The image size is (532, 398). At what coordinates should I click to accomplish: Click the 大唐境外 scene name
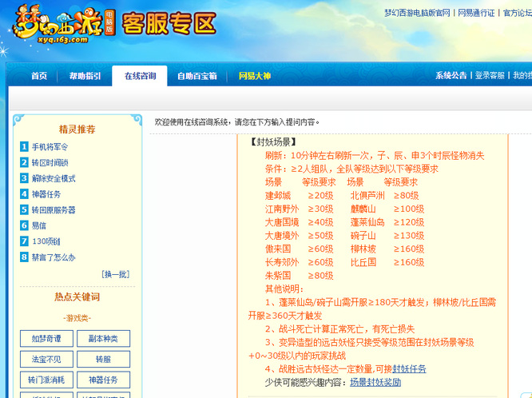point(282,235)
